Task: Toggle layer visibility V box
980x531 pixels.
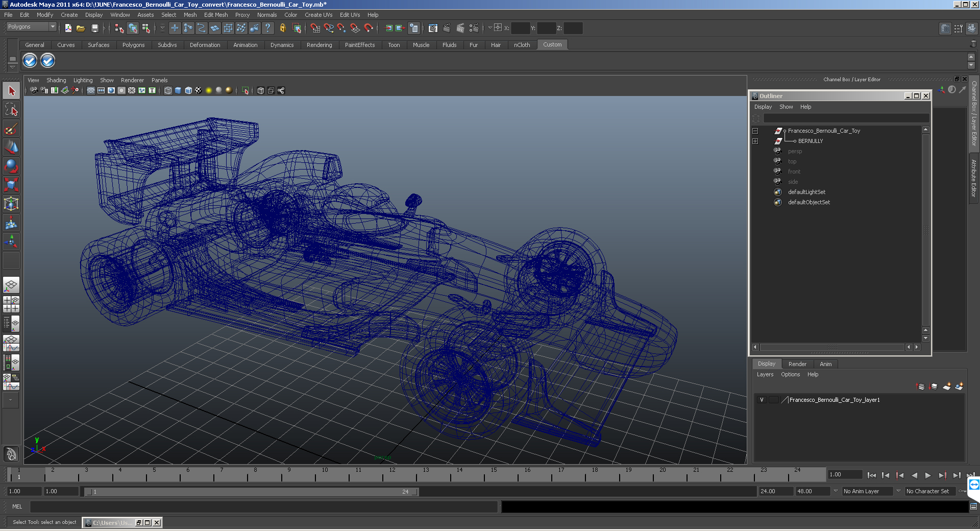Action: pos(762,400)
